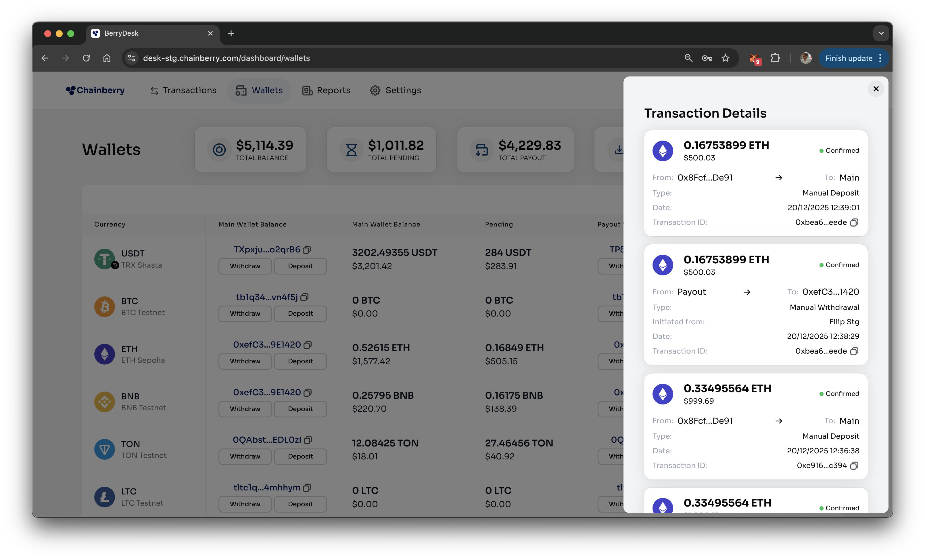The image size is (925, 560).
Task: Open browser extensions puzzle icon
Action: pyautogui.click(x=775, y=58)
